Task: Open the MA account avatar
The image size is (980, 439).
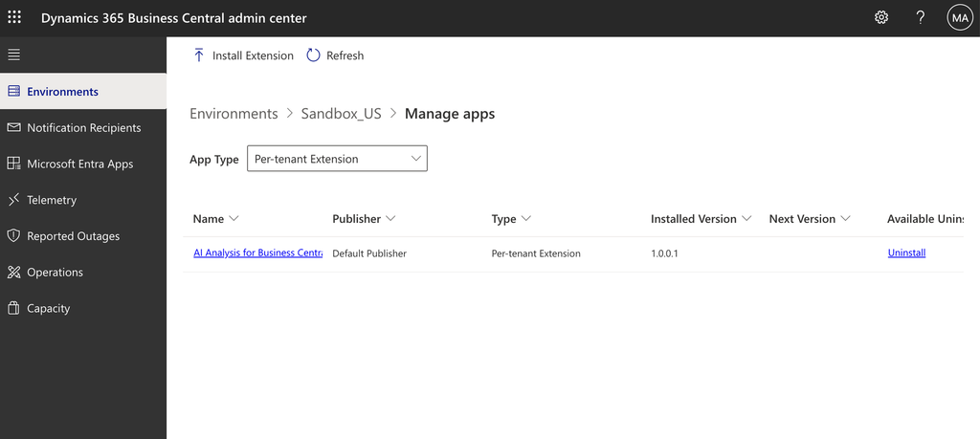Action: [x=960, y=18]
